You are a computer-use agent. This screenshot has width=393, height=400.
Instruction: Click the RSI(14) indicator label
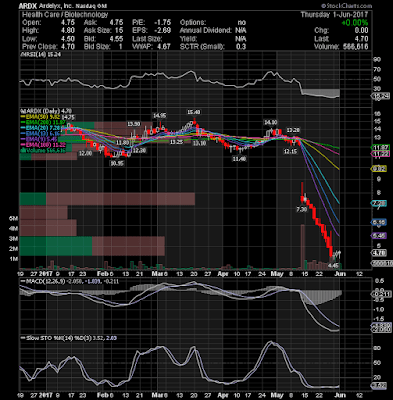pyautogui.click(x=41, y=55)
